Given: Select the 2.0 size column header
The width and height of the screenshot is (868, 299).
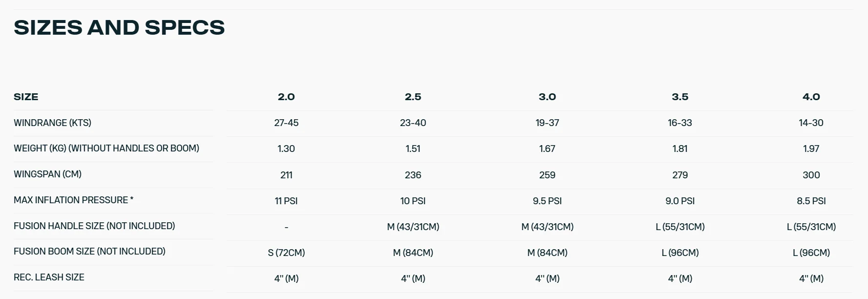Looking at the screenshot, I should tap(286, 97).
